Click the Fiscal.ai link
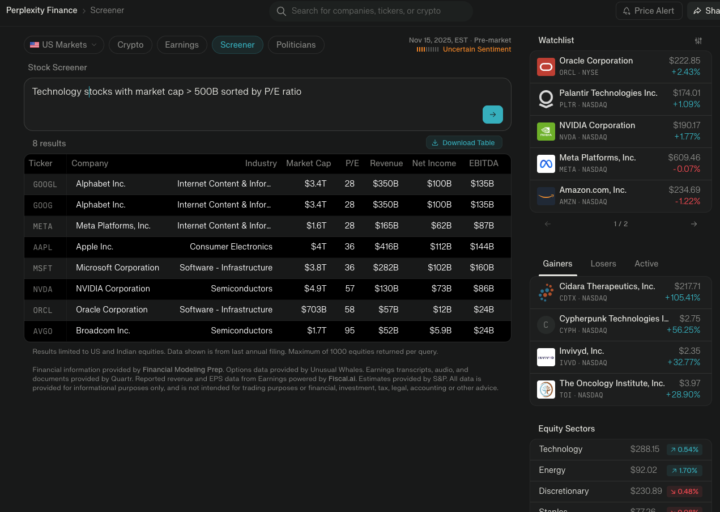The image size is (720, 512). pos(342,379)
